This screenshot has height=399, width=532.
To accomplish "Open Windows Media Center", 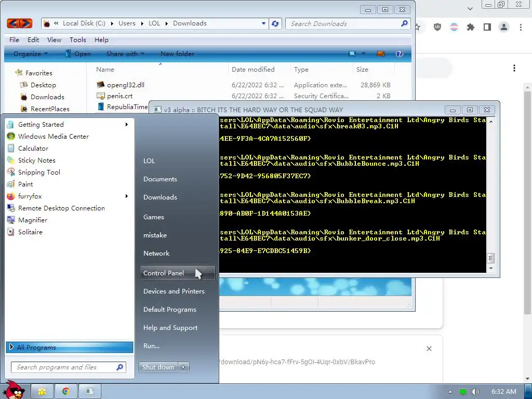I will (x=54, y=137).
